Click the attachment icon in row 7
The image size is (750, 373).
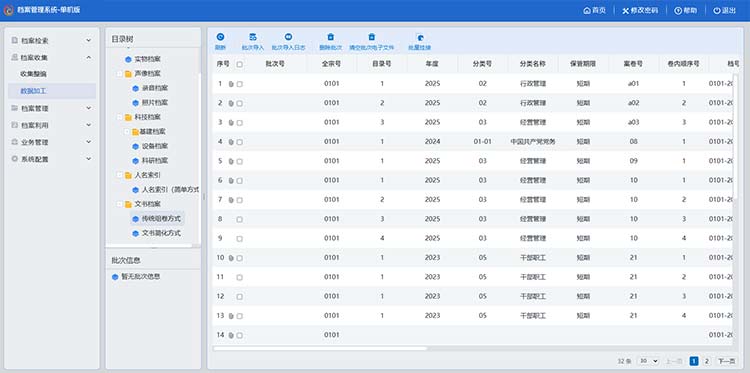click(231, 200)
